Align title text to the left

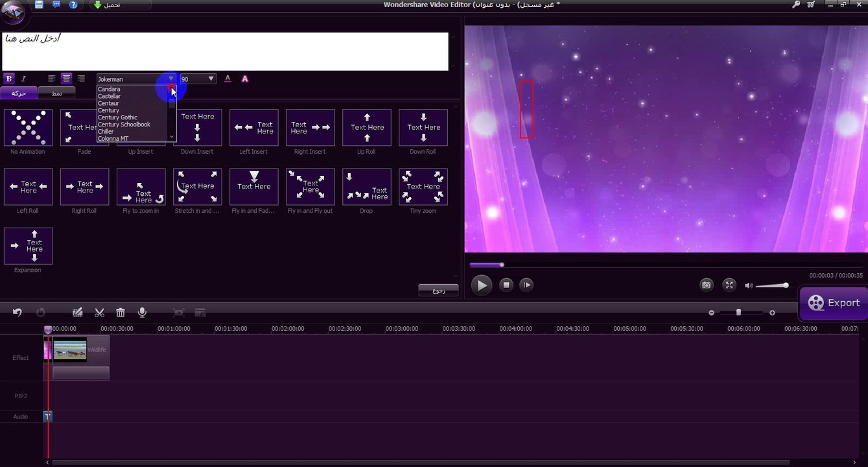pyautogui.click(x=52, y=78)
